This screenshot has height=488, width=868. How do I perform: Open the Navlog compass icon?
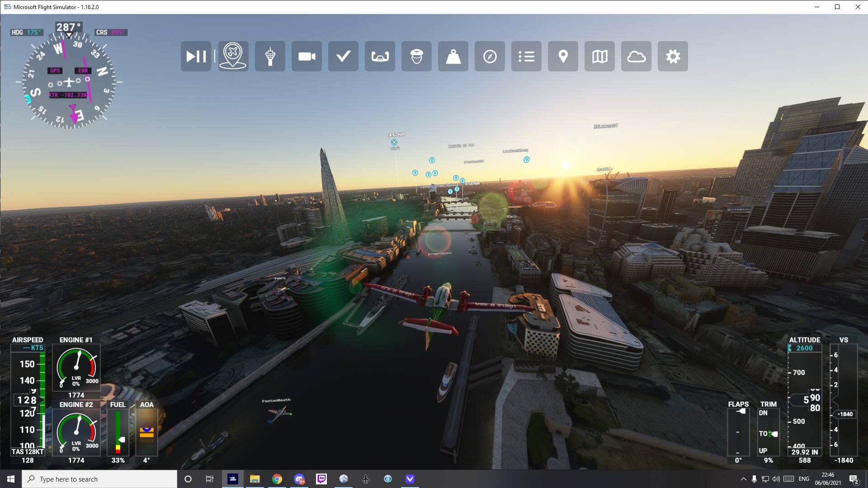[x=490, y=56]
